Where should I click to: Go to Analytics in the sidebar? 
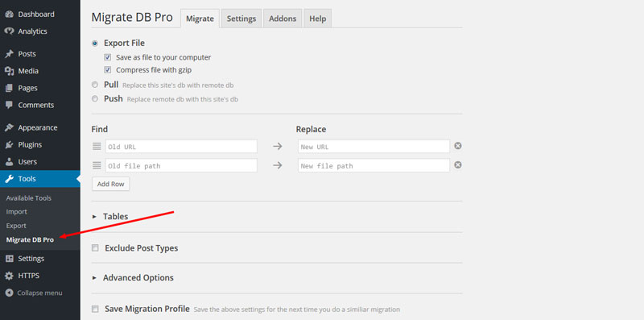pyautogui.click(x=32, y=31)
